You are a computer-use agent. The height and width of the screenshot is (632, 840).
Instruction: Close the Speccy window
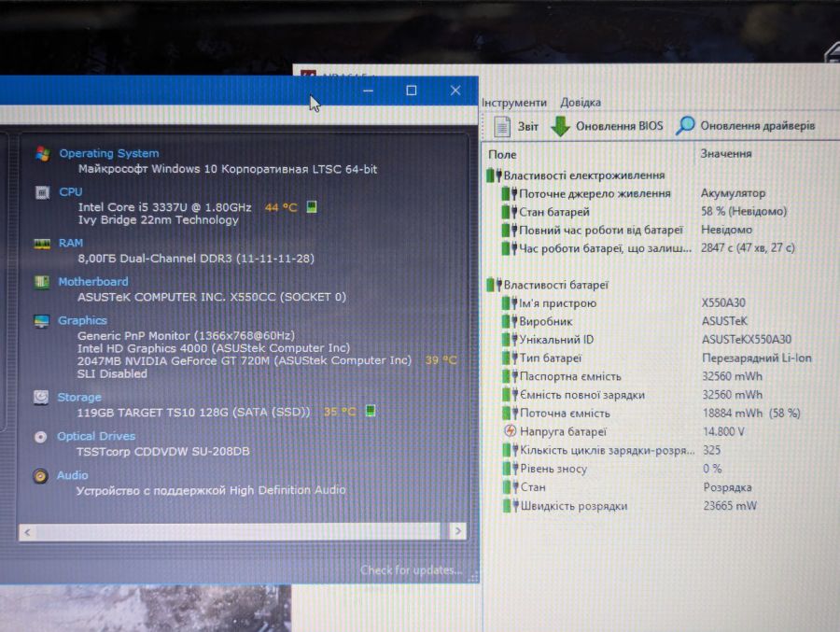(455, 91)
